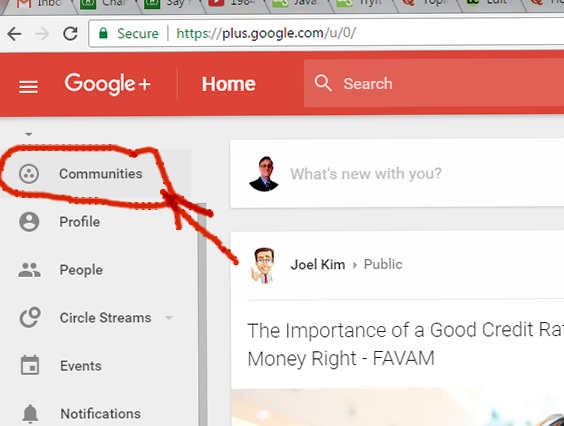The height and width of the screenshot is (426, 564).
Task: Click the Communities circle icon
Action: point(29,174)
